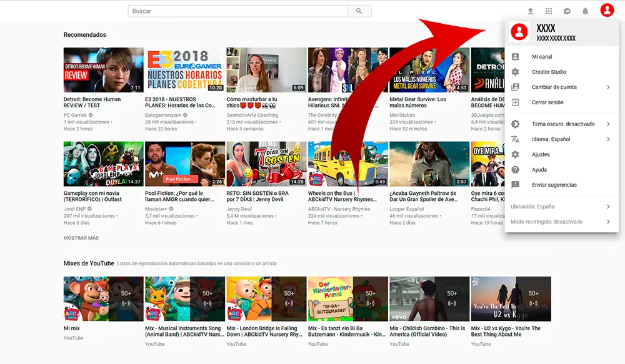Expand the Tema oscuro chevron
The image size is (625, 364).
click(x=608, y=124)
